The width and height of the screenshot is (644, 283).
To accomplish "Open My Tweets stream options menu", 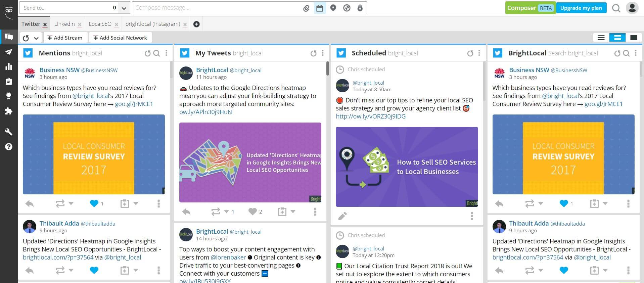I will point(323,53).
